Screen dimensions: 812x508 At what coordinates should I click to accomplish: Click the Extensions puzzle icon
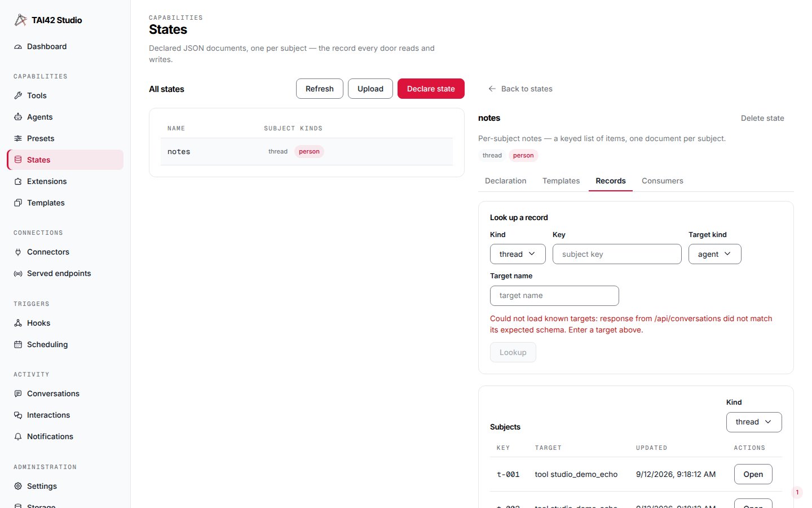tap(18, 181)
